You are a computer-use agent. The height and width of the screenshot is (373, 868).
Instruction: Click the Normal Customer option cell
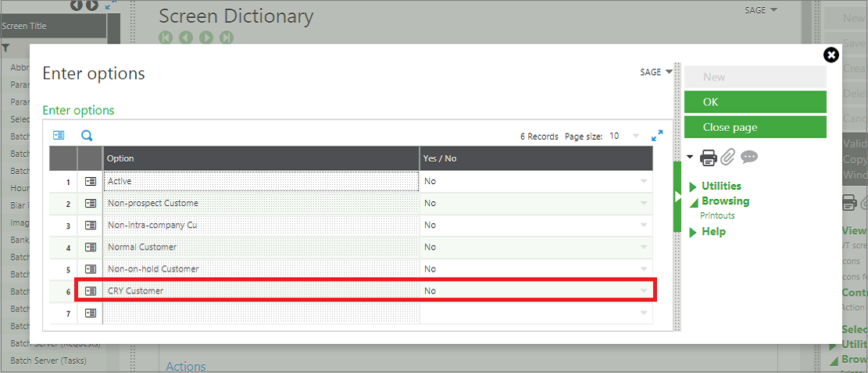261,247
